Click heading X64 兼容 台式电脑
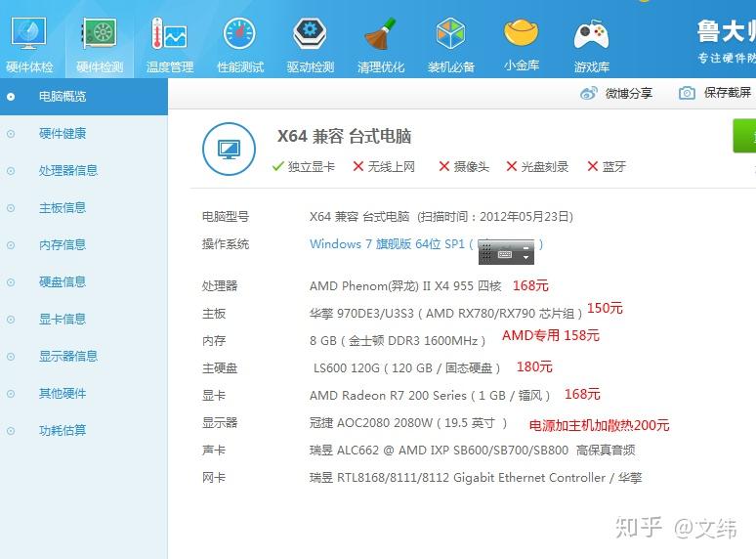 click(x=344, y=137)
